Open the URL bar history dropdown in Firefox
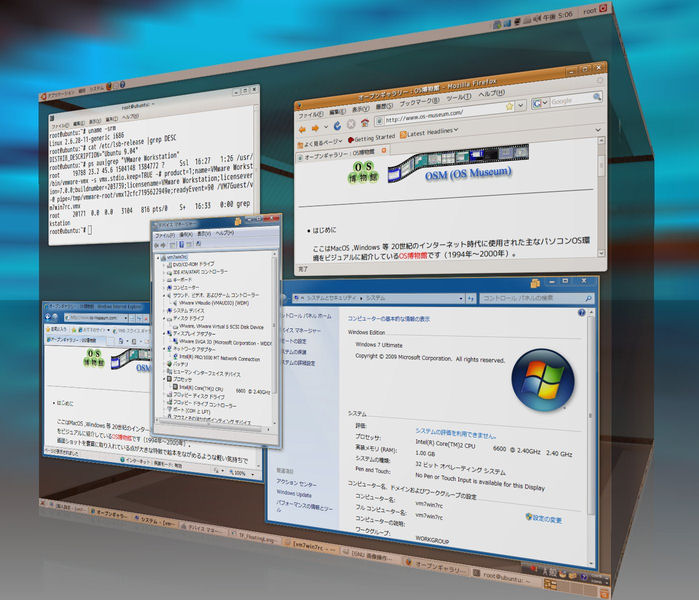This screenshot has height=600, width=699. point(520,105)
